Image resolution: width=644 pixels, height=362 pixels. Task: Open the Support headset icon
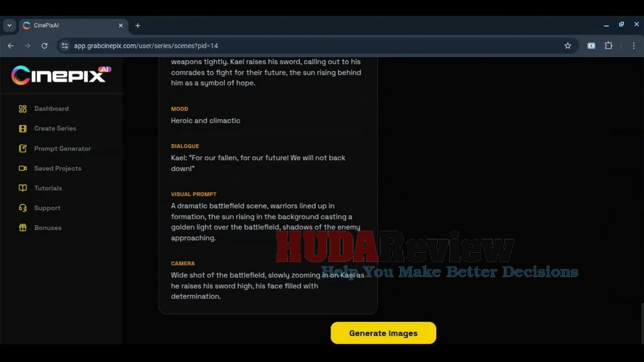(23, 208)
